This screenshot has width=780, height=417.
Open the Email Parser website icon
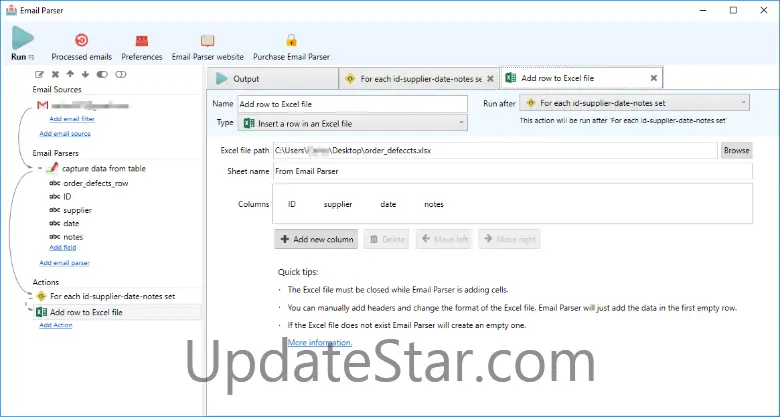207,40
